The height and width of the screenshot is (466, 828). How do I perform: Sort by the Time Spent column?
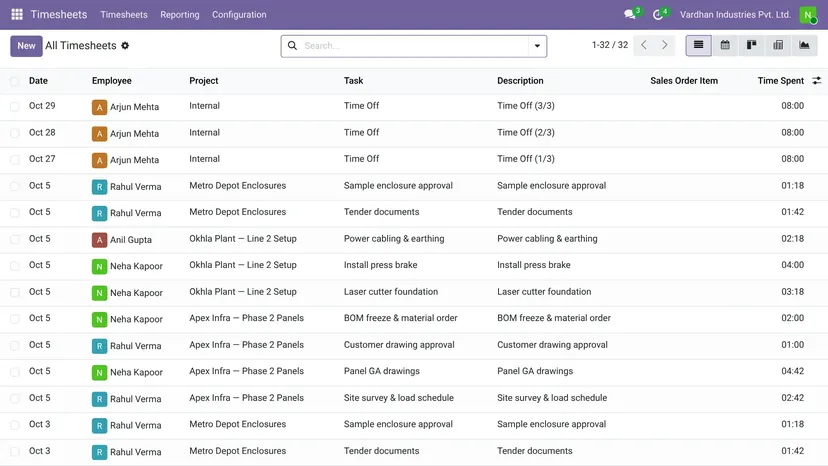780,80
